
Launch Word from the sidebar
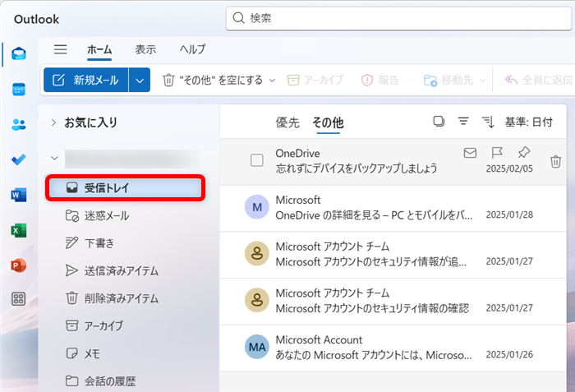[x=19, y=195]
